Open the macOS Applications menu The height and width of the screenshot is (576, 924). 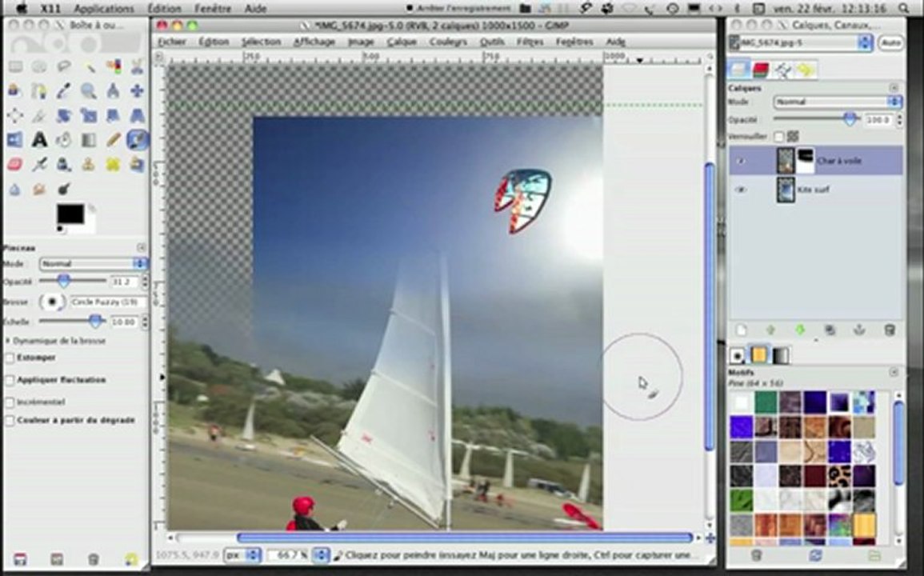tap(104, 8)
